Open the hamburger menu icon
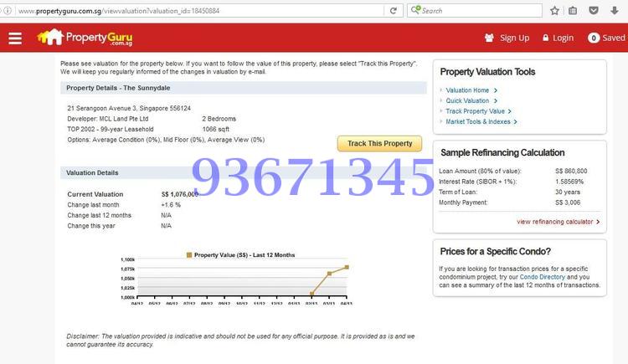The height and width of the screenshot is (364, 628). (x=15, y=38)
